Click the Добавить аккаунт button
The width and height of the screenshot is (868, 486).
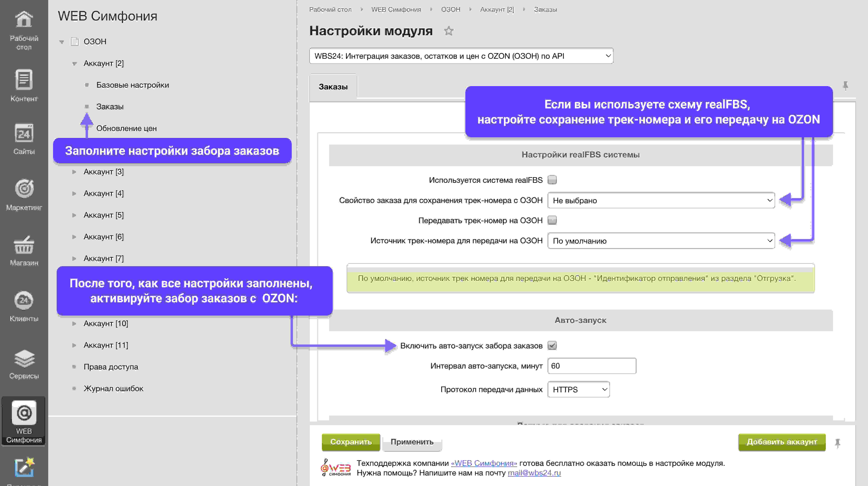pos(782,442)
